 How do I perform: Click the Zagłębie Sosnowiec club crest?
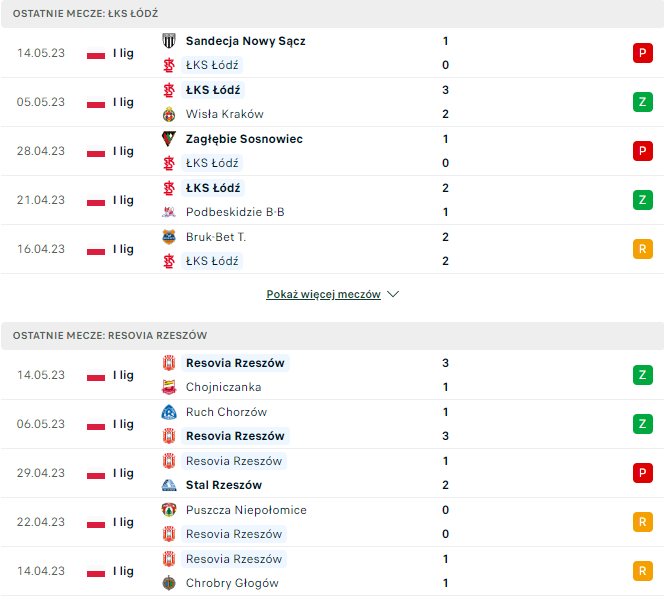point(169,139)
